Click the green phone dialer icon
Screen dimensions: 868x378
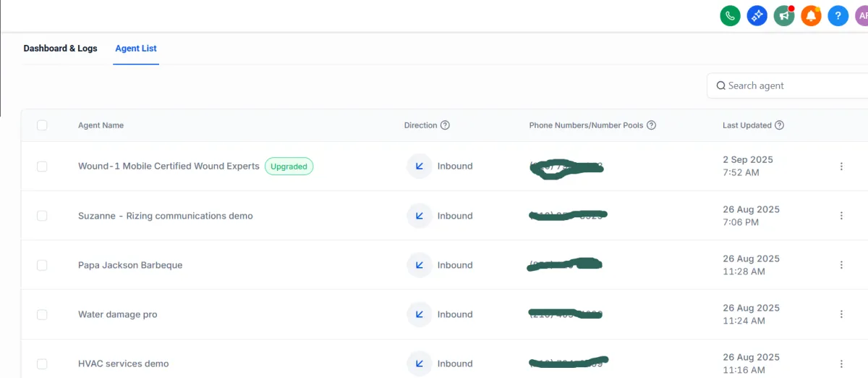click(x=730, y=15)
